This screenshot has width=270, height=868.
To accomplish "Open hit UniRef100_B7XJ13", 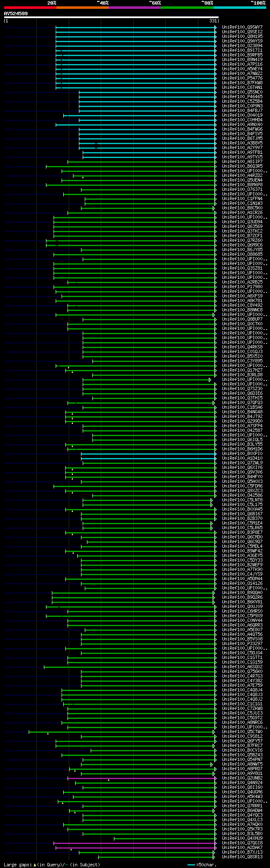I will point(242,852).
